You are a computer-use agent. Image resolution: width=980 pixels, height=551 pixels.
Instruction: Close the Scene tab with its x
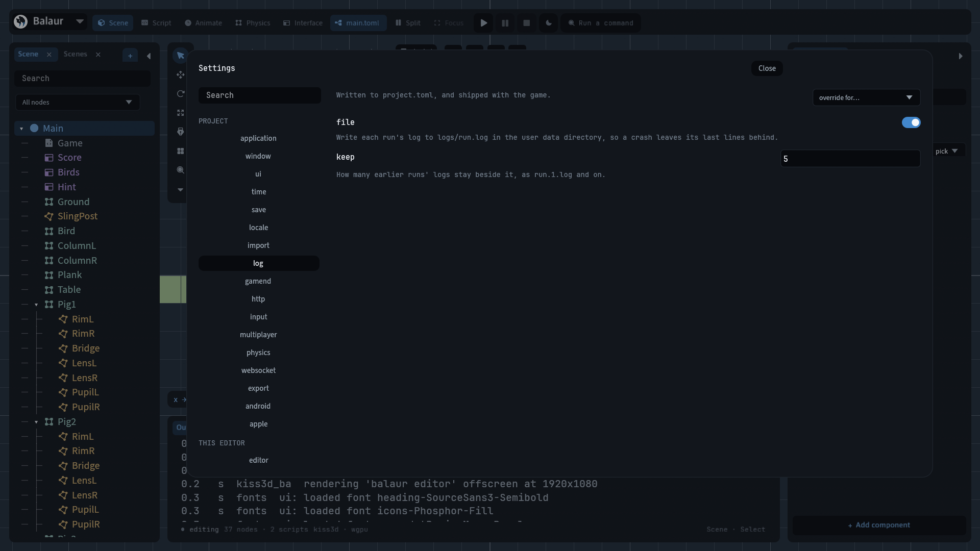tap(49, 55)
